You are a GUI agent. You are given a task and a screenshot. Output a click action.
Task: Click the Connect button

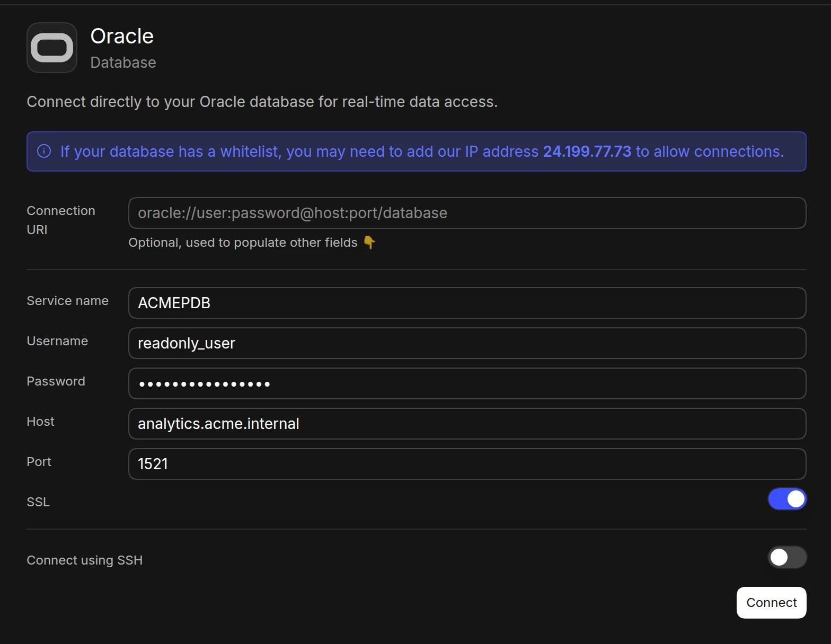click(771, 603)
